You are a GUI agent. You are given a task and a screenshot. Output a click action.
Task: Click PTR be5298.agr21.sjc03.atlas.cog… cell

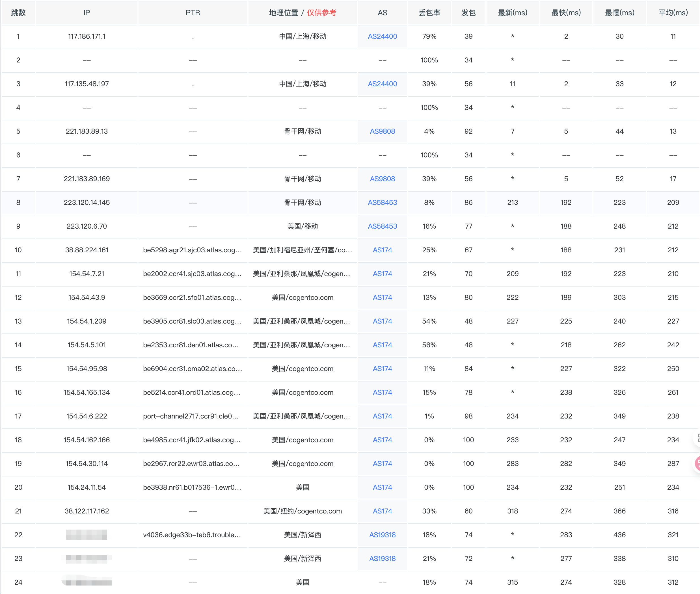point(192,250)
